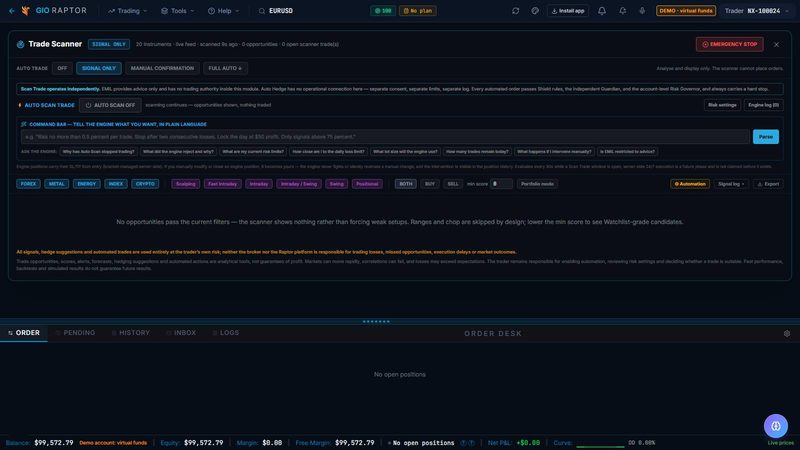
Task: Click the Parse button
Action: [766, 137]
